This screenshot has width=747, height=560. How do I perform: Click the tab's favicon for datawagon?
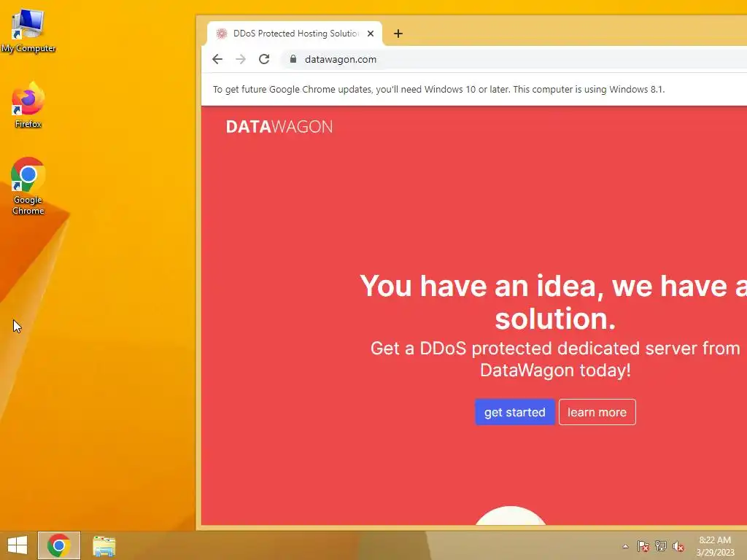point(222,34)
